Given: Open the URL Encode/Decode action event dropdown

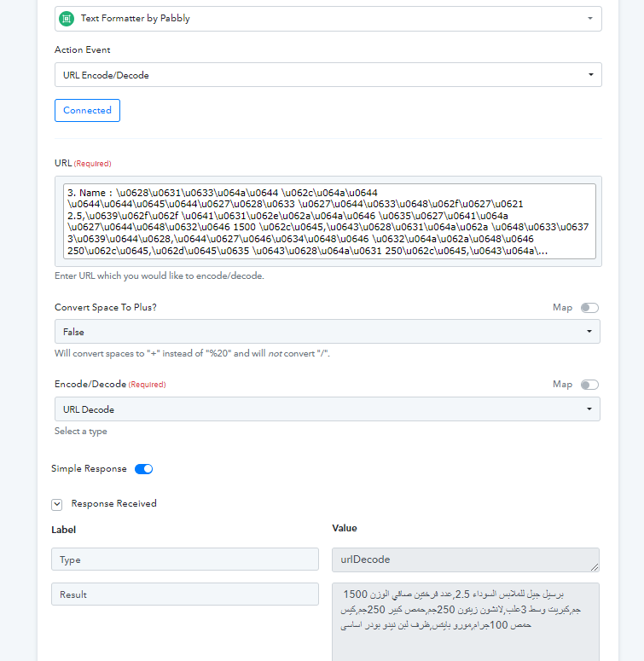Looking at the screenshot, I should [328, 74].
